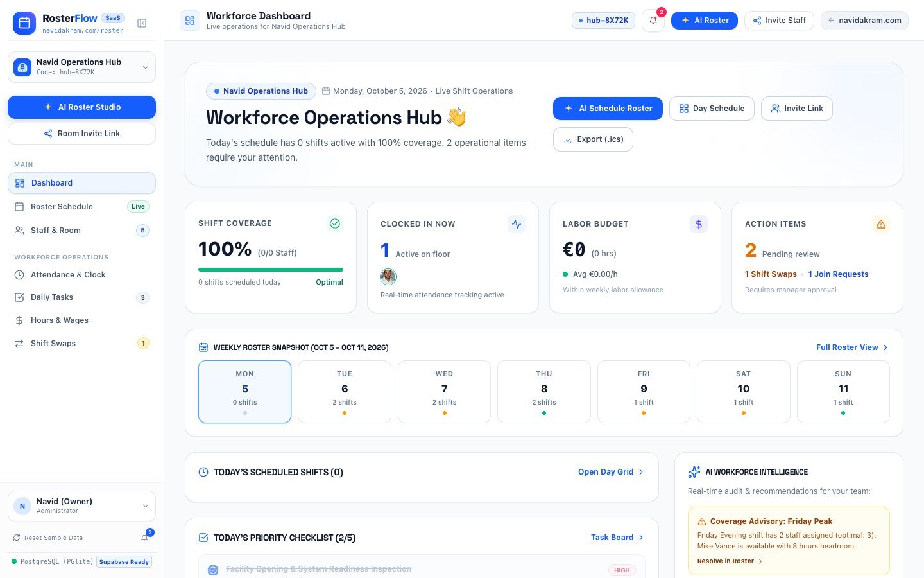Open Full Roster View link
The image size is (924, 578).
point(852,347)
